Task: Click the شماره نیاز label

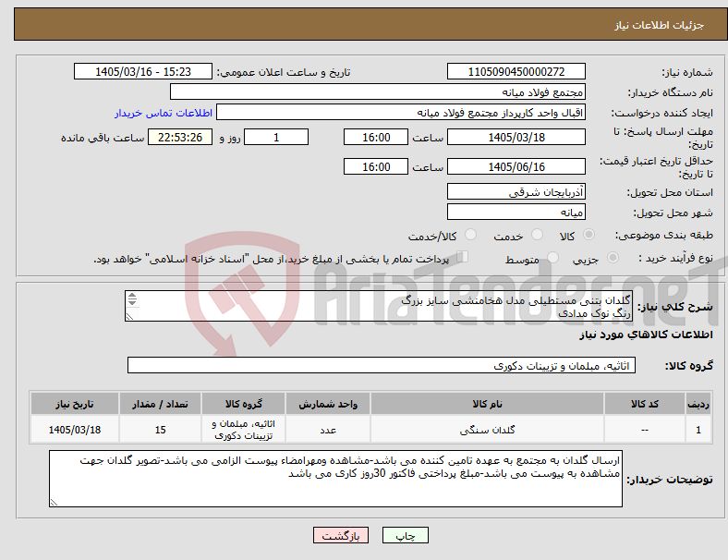Action: pyautogui.click(x=687, y=72)
